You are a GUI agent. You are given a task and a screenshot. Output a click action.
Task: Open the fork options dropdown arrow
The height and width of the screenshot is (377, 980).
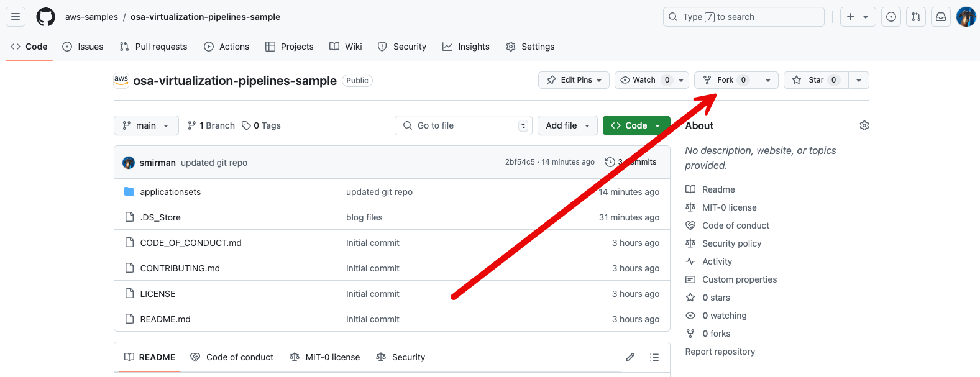pyautogui.click(x=768, y=80)
